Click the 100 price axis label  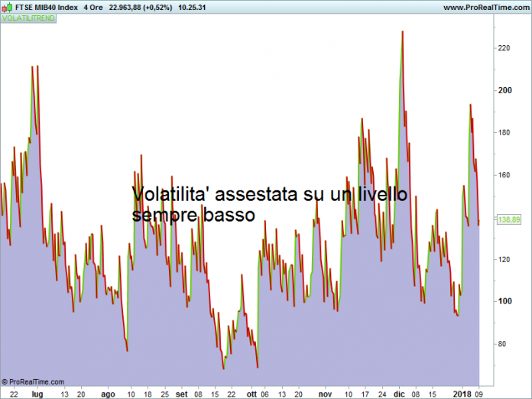click(x=505, y=301)
